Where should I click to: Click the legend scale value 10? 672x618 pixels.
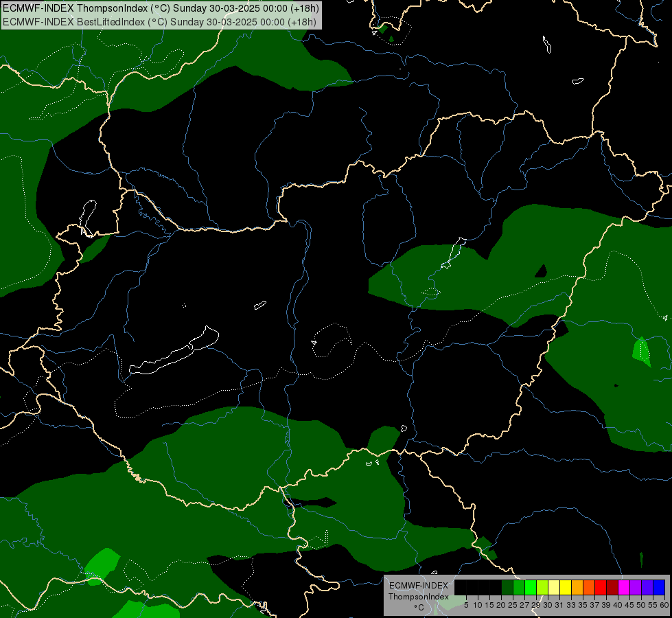click(478, 605)
